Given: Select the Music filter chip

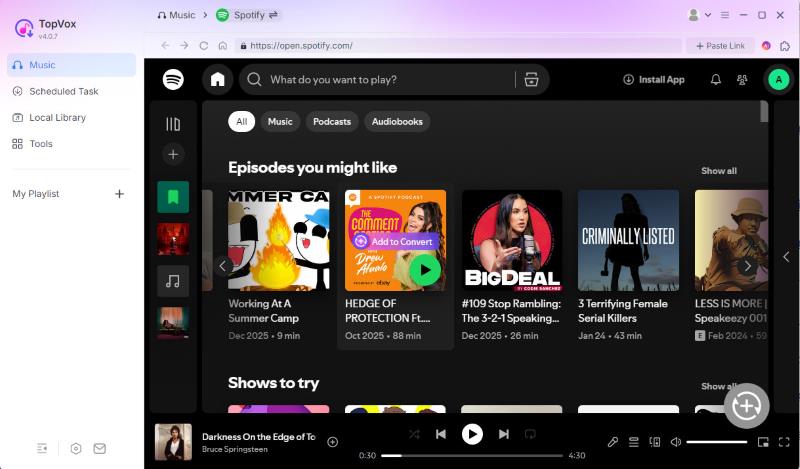Looking at the screenshot, I should [x=280, y=122].
